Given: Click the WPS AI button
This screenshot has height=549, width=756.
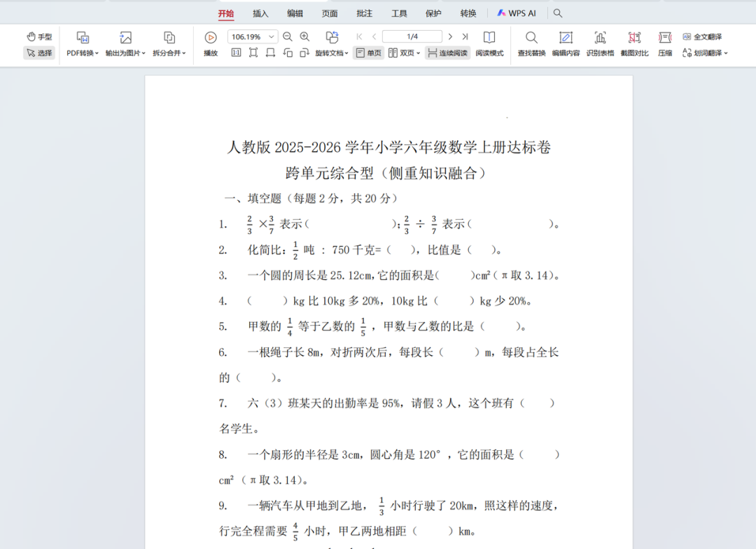Looking at the screenshot, I should 518,13.
